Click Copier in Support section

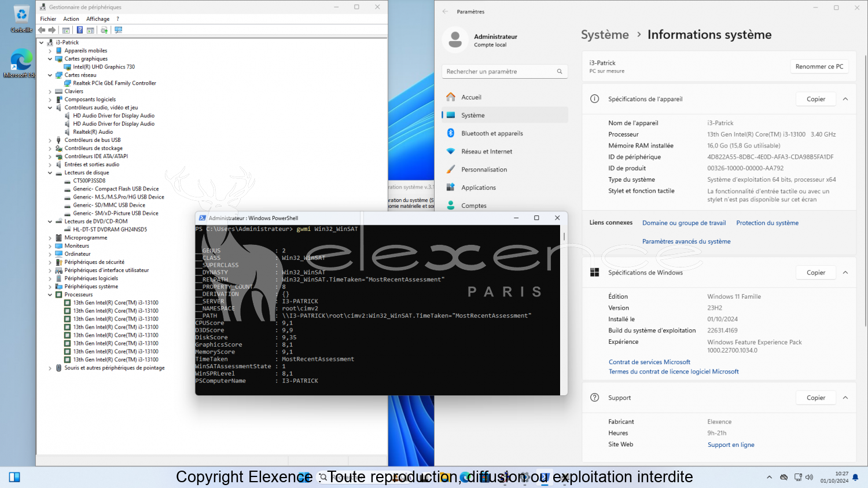(816, 398)
